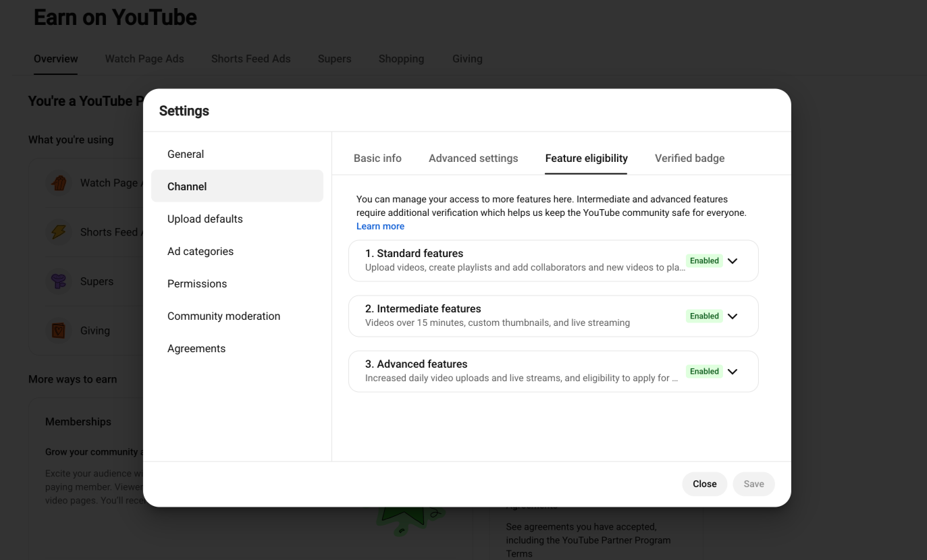Open Shorts Feed Ads tab in background

click(250, 59)
